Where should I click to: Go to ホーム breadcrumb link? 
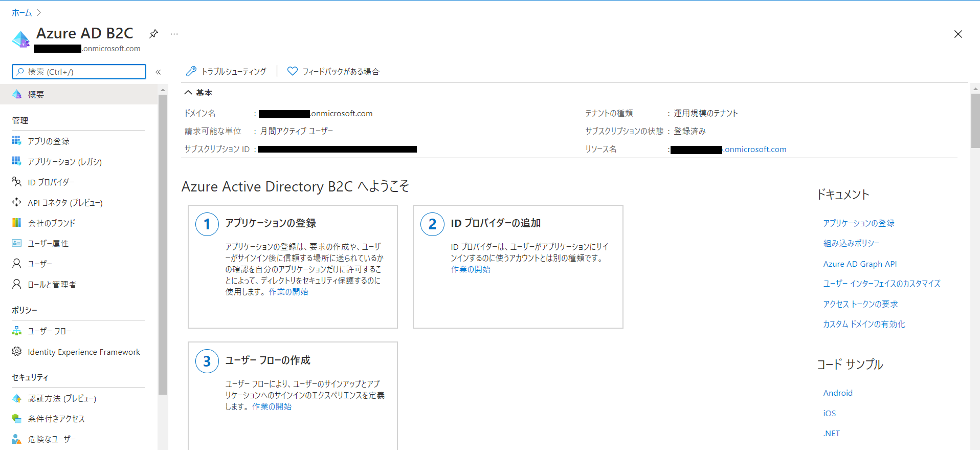point(22,13)
